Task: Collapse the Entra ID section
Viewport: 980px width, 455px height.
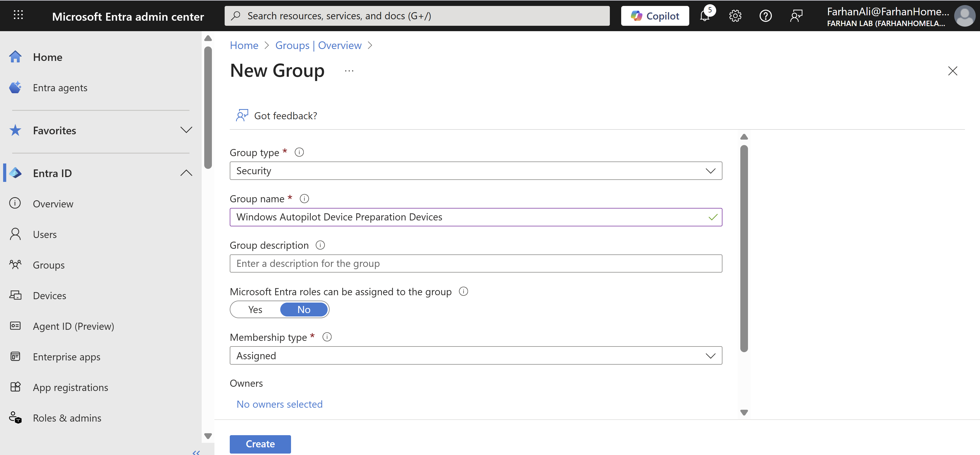Action: 186,173
